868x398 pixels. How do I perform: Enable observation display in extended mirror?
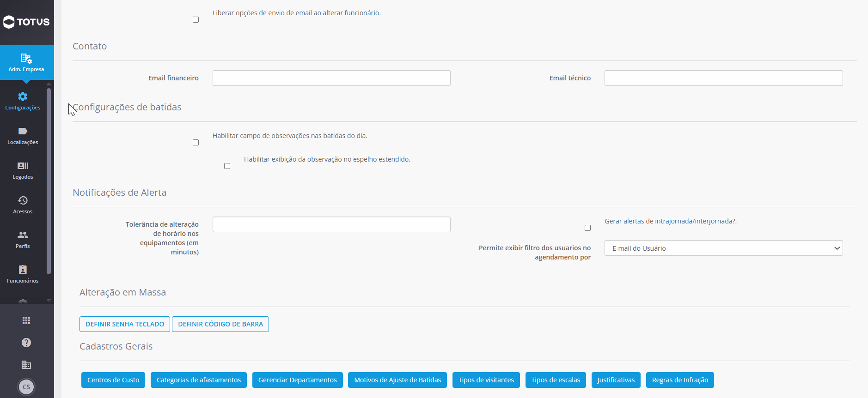[x=227, y=166]
